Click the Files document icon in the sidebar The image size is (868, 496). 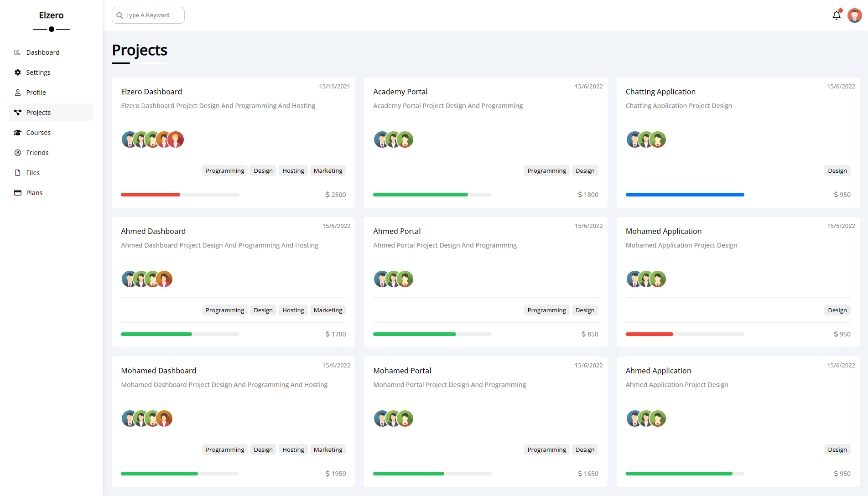tap(18, 173)
